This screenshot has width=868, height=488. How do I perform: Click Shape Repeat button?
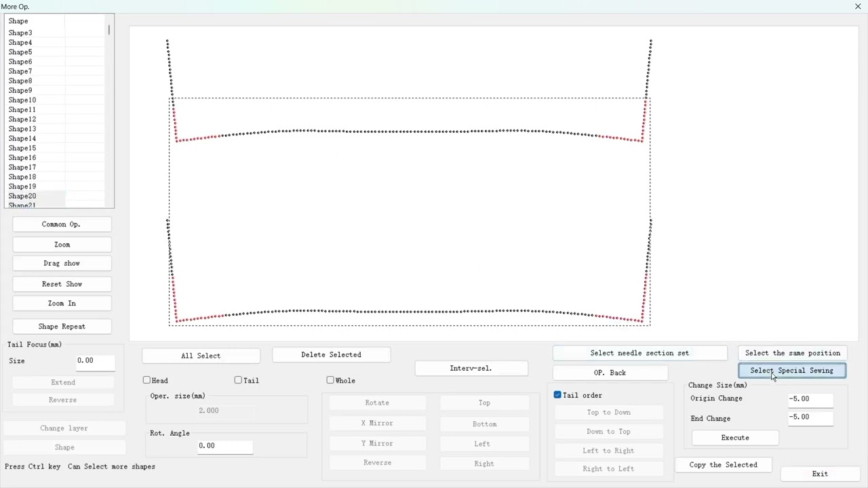point(62,327)
